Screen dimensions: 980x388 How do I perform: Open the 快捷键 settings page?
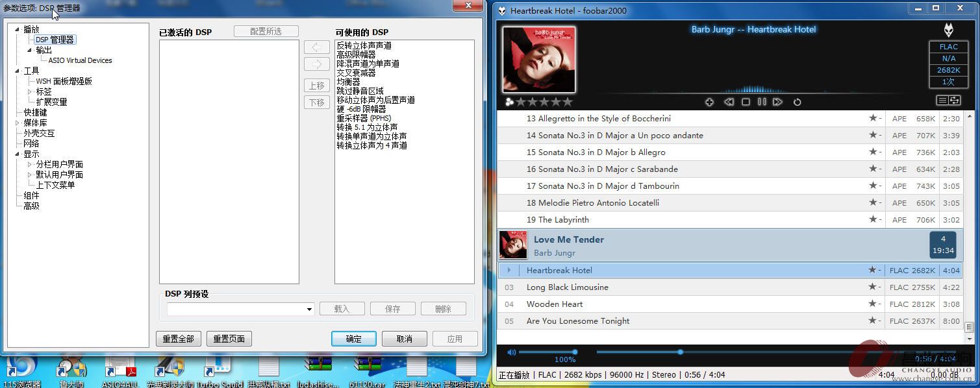35,112
